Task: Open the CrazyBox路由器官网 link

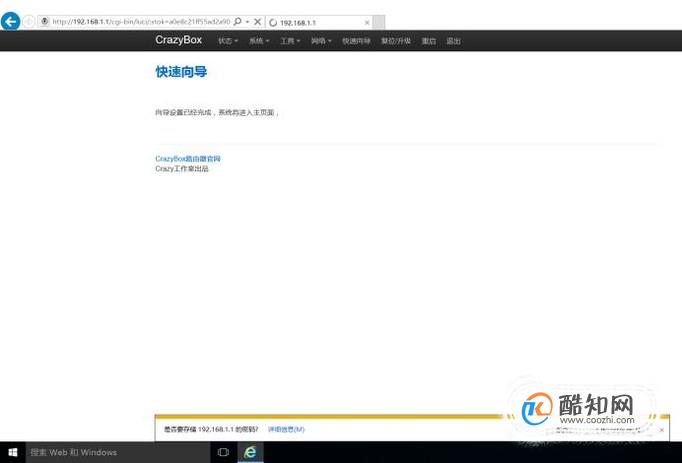Action: tap(188, 159)
